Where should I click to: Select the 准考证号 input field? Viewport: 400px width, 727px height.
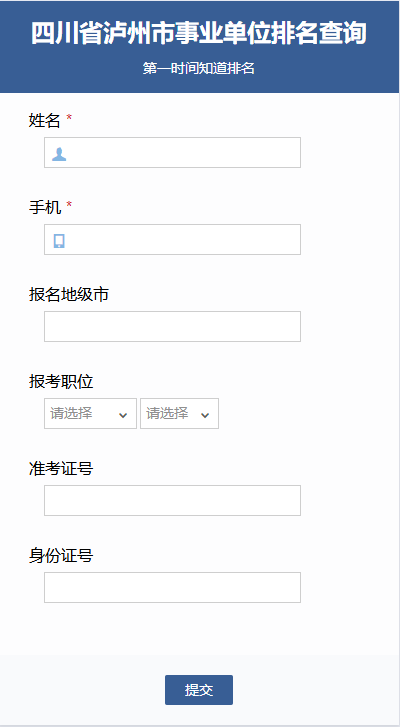pos(172,500)
